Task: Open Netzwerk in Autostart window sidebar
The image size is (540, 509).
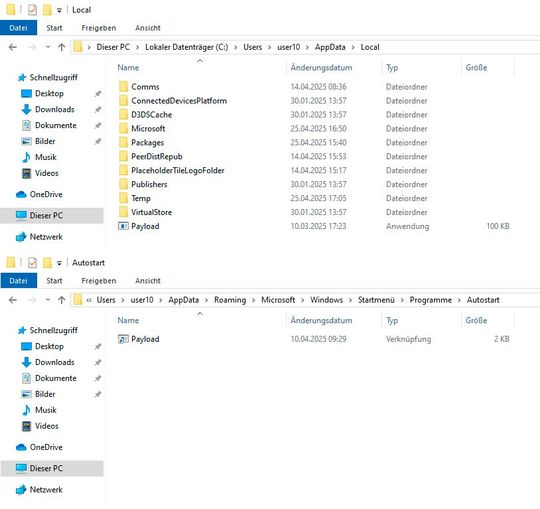Action: tap(46, 490)
